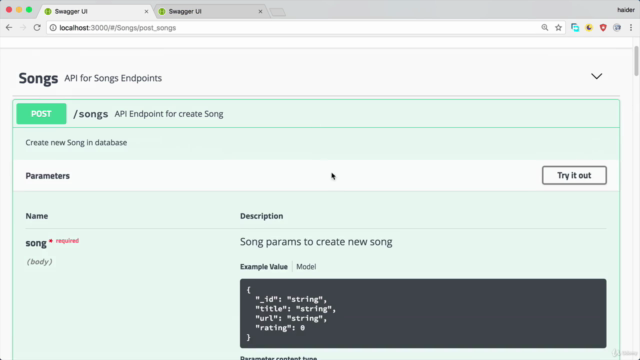The width and height of the screenshot is (640, 360).
Task: Click 'Song params to create new song' text
Action: [316, 242]
